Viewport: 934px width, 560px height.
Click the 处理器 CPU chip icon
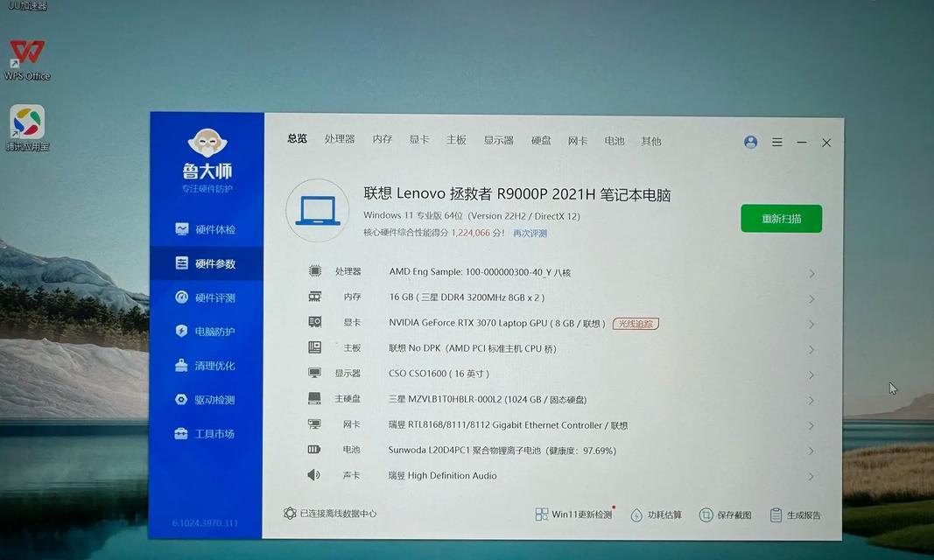[x=315, y=271]
